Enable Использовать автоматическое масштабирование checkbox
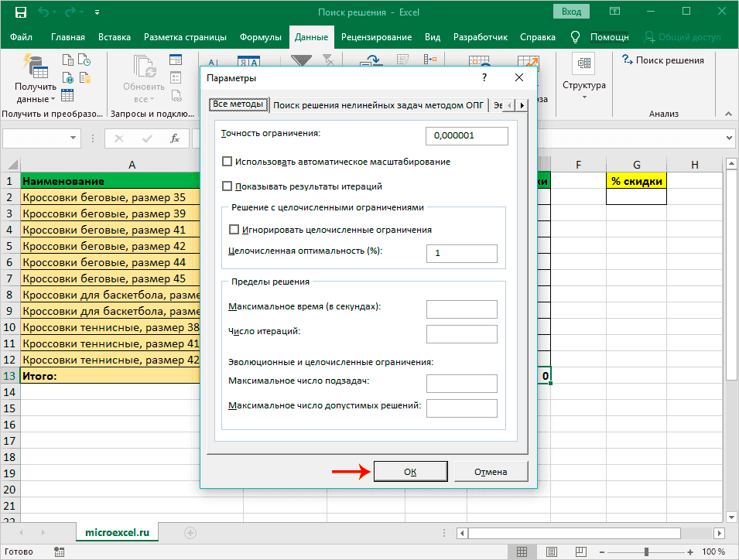739x560 pixels. tap(228, 162)
